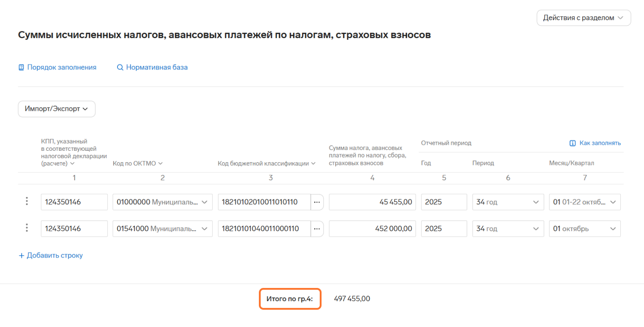Open 'Порядок заполнения' help link
The image size is (644, 327).
(x=57, y=67)
